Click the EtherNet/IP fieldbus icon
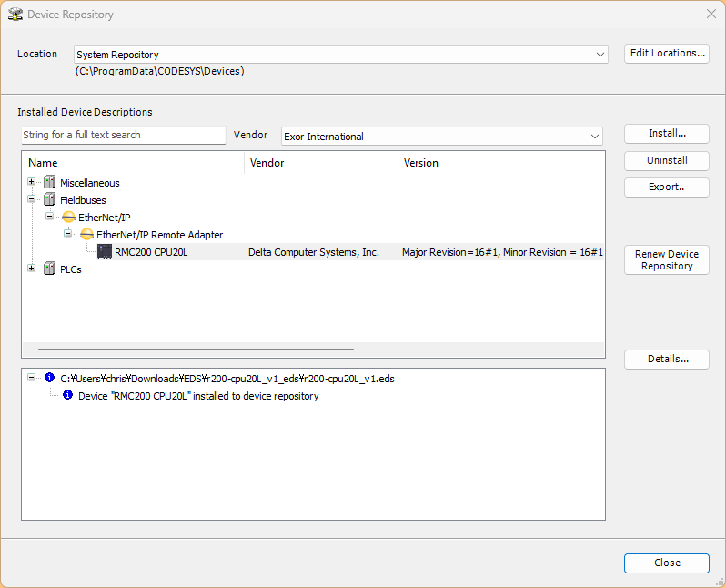Viewport: 726px width, 588px height. pyautogui.click(x=68, y=218)
